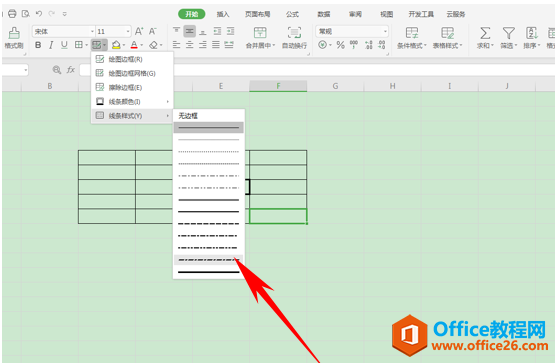Open Table Style (表格样式) gallery

click(x=447, y=38)
